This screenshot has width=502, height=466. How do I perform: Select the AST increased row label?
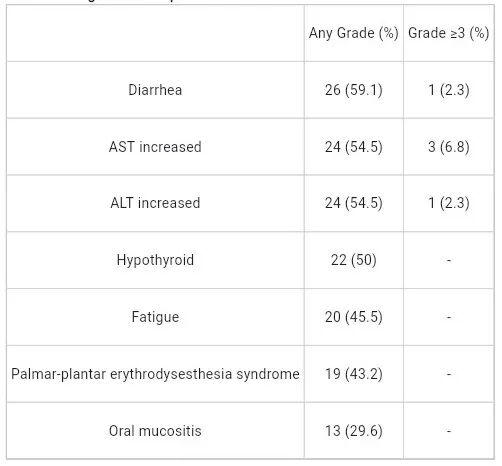(x=155, y=147)
